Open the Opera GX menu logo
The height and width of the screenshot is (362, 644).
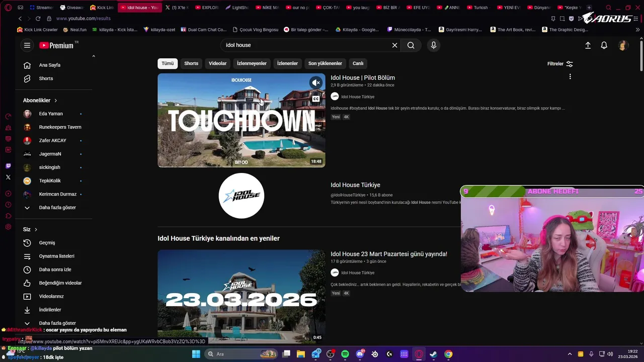tap(8, 8)
